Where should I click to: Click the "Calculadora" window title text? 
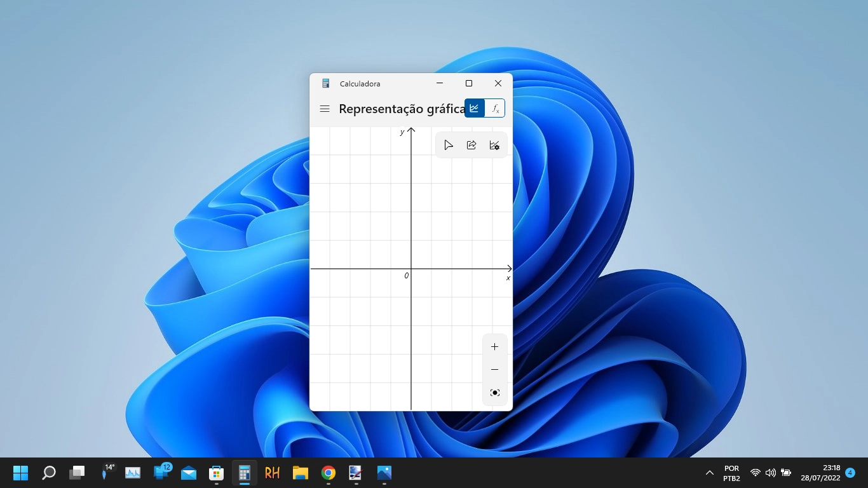point(360,84)
